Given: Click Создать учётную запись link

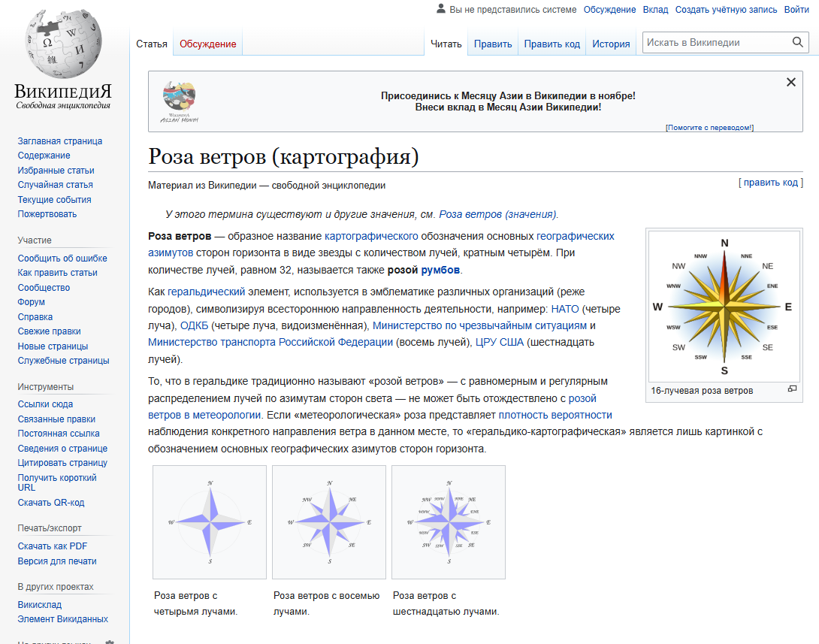Looking at the screenshot, I should 726,10.
